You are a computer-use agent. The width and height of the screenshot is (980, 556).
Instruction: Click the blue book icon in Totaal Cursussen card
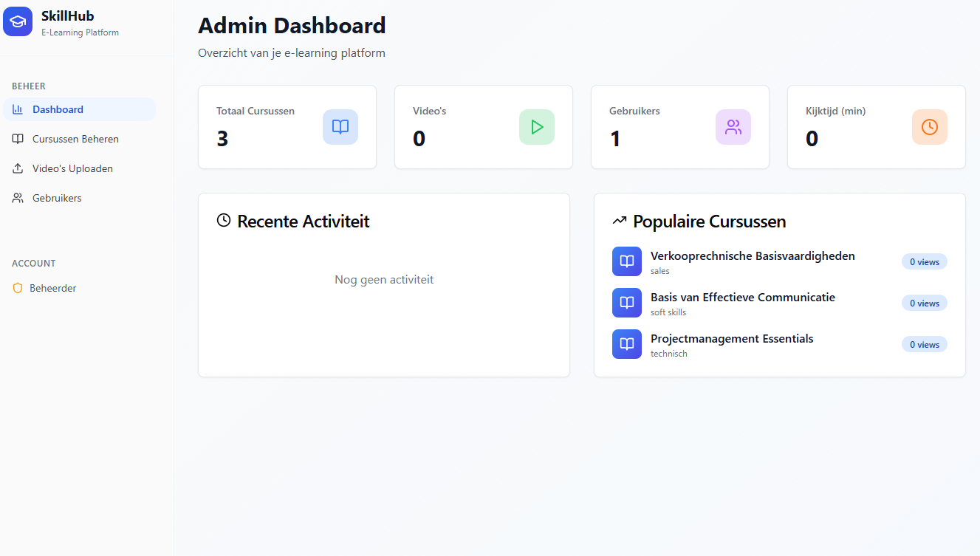(340, 127)
